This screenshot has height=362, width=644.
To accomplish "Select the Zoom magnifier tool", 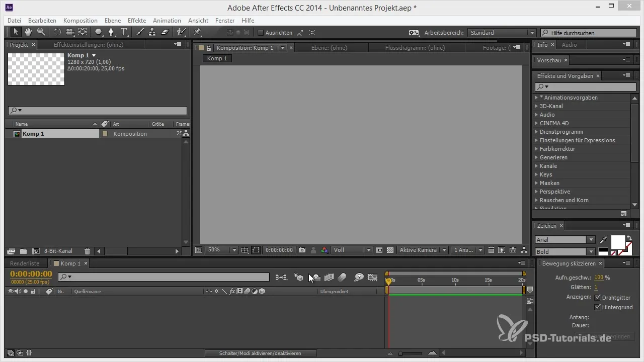I will click(x=41, y=32).
